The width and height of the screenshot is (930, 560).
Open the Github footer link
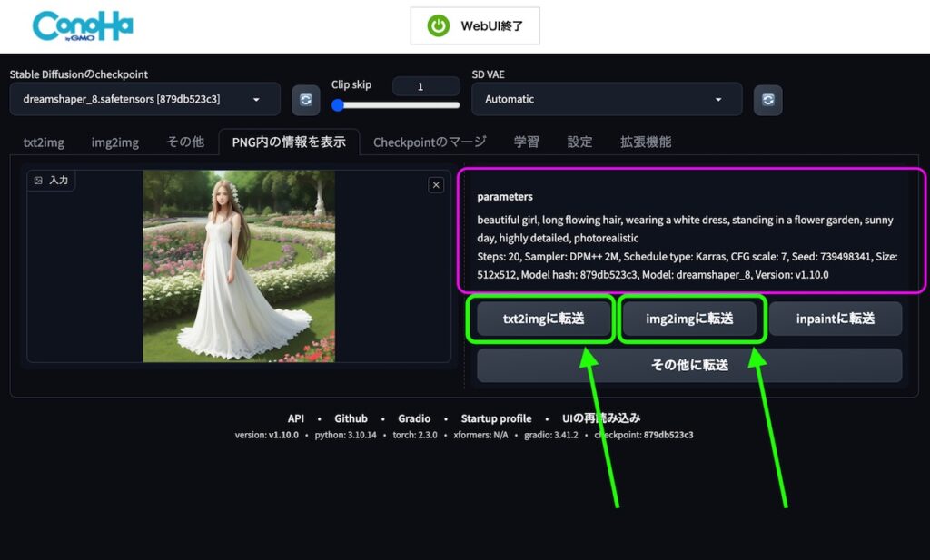tap(351, 418)
